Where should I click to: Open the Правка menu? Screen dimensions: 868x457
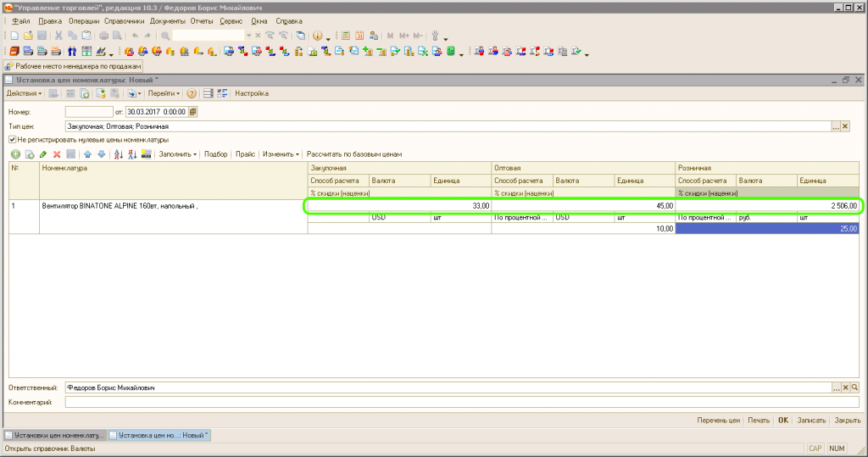(50, 21)
